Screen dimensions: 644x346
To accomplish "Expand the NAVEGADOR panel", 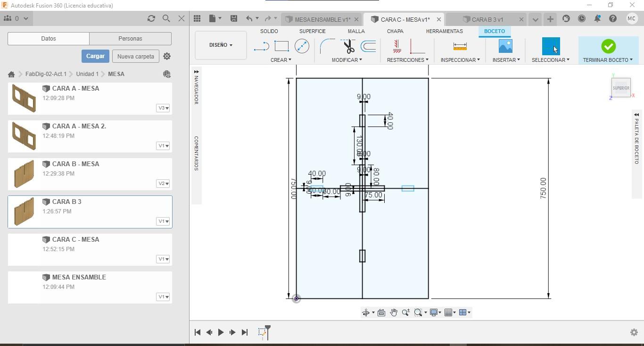I will pos(196,72).
